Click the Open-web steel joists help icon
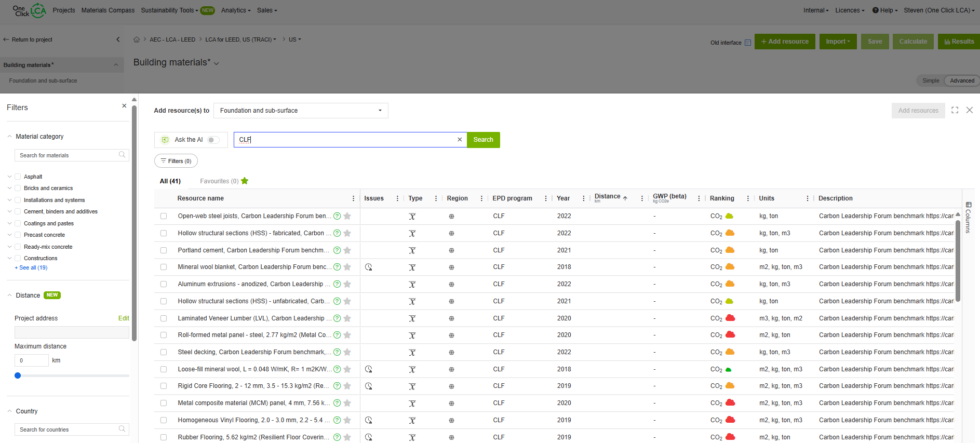Viewport: 980px width, 443px height. [x=337, y=216]
